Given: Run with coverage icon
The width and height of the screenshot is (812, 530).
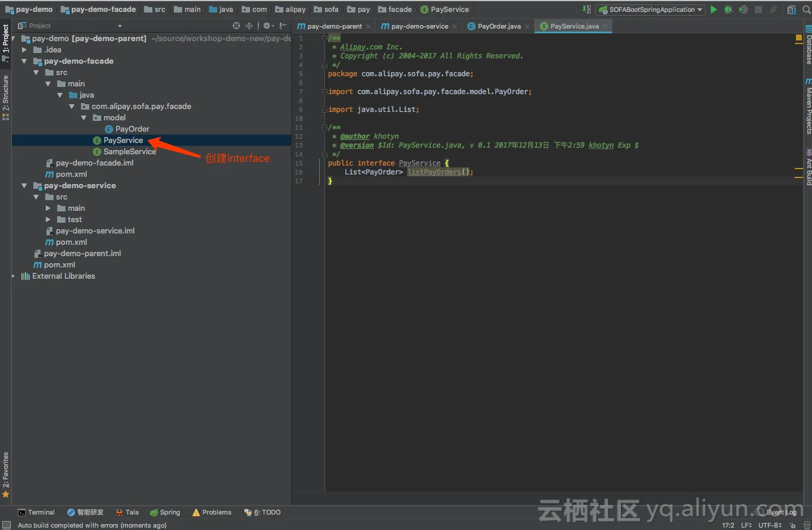Looking at the screenshot, I should click(x=744, y=10).
